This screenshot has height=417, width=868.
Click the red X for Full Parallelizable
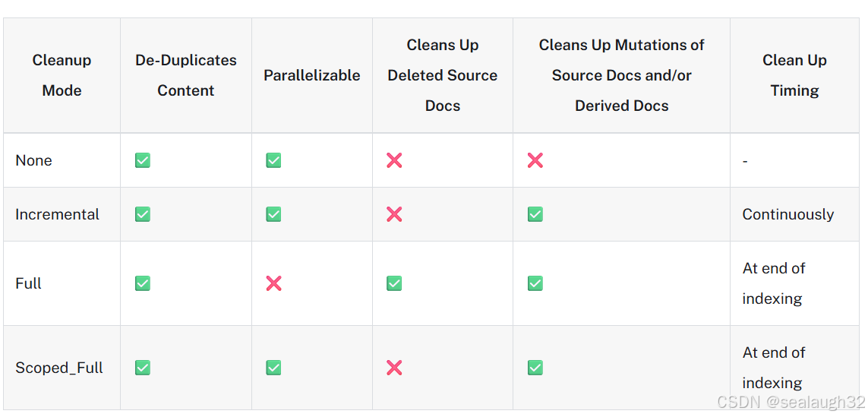tap(273, 283)
